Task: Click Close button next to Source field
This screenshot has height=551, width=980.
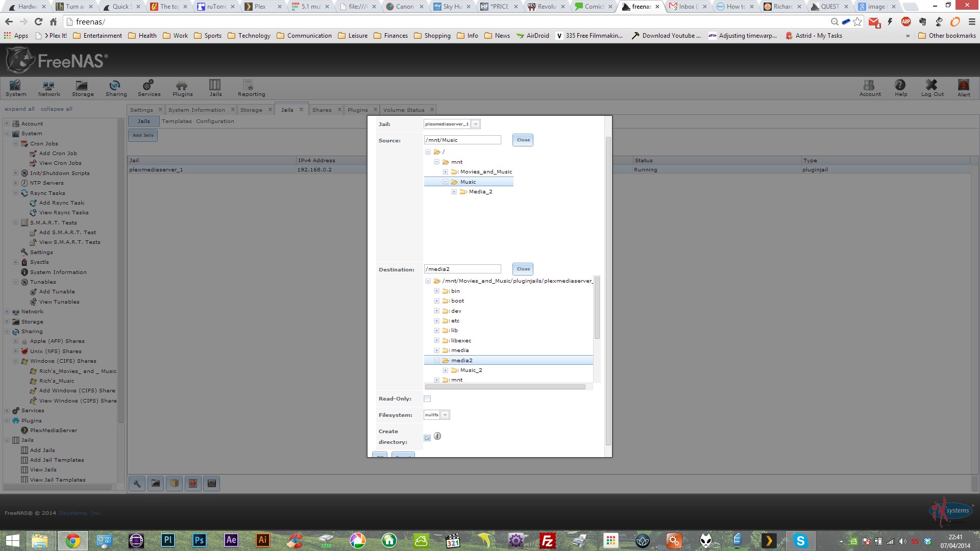Action: [x=523, y=140]
